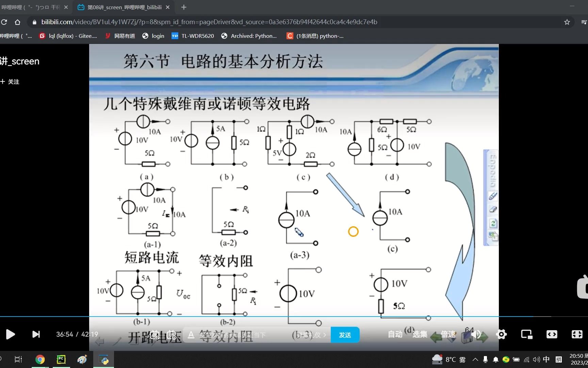Screen dimensions: 588x368
Task: Mute the player volume speaker icon
Action: coord(476,334)
